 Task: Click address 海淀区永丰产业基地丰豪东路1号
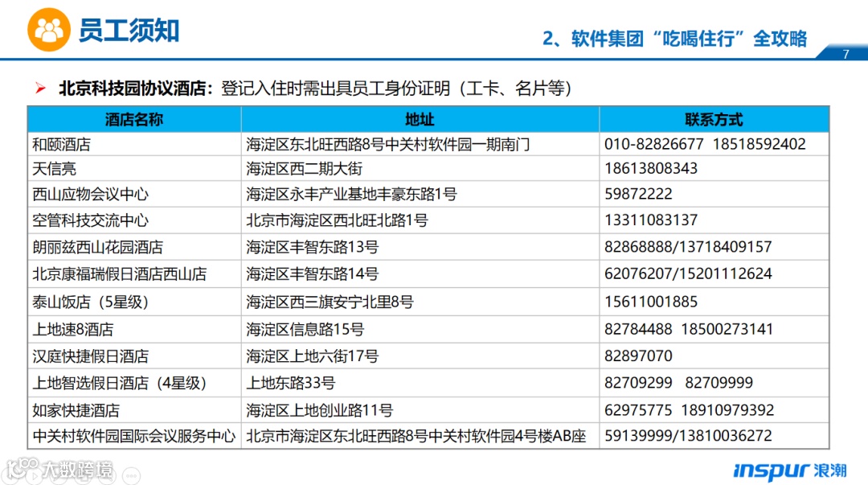pyautogui.click(x=351, y=194)
